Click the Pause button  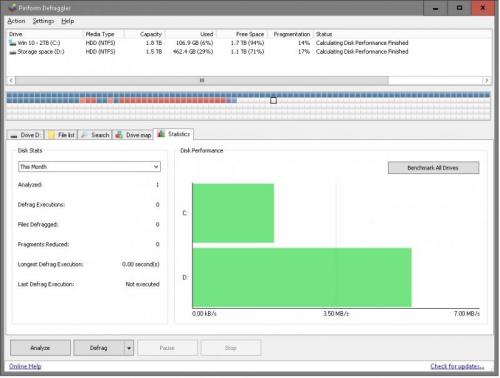pyautogui.click(x=167, y=348)
